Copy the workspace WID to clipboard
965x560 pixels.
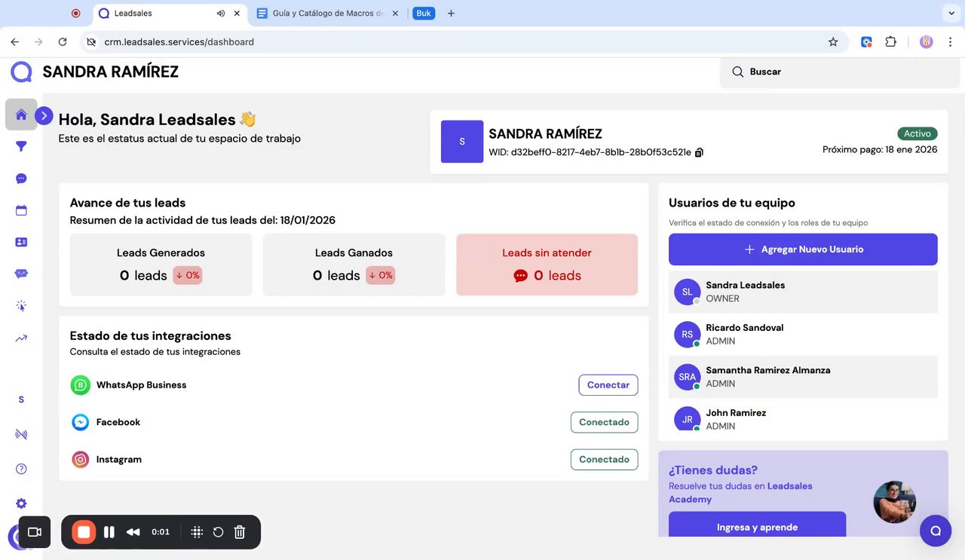pyautogui.click(x=699, y=152)
